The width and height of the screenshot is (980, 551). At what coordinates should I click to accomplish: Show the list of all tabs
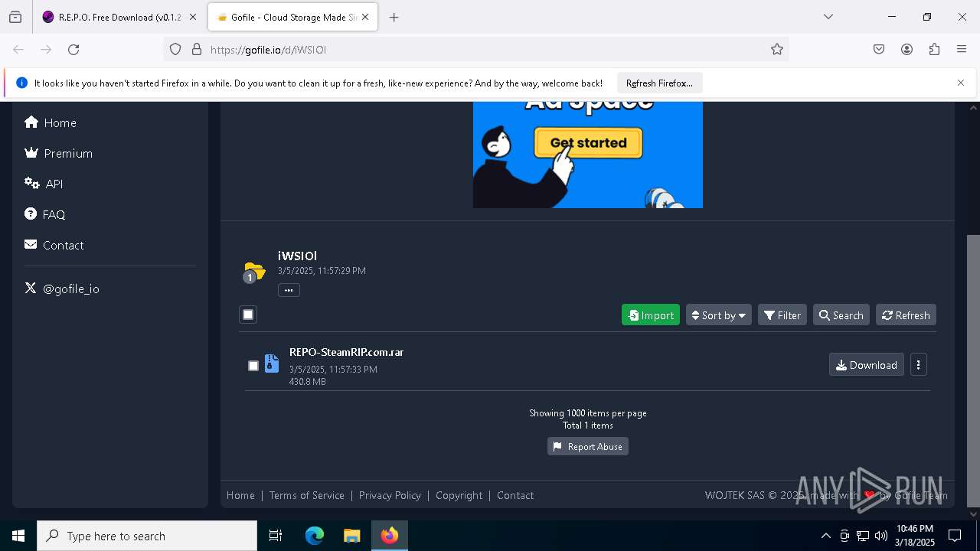pyautogui.click(x=828, y=17)
